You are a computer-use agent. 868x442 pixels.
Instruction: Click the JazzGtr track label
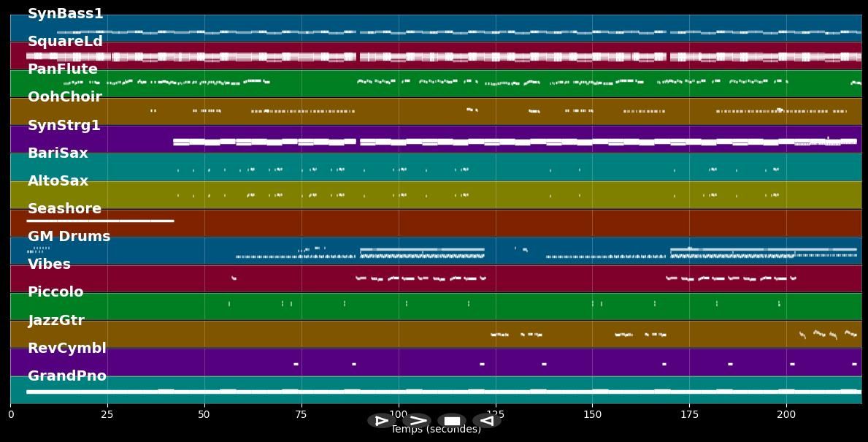[56, 321]
